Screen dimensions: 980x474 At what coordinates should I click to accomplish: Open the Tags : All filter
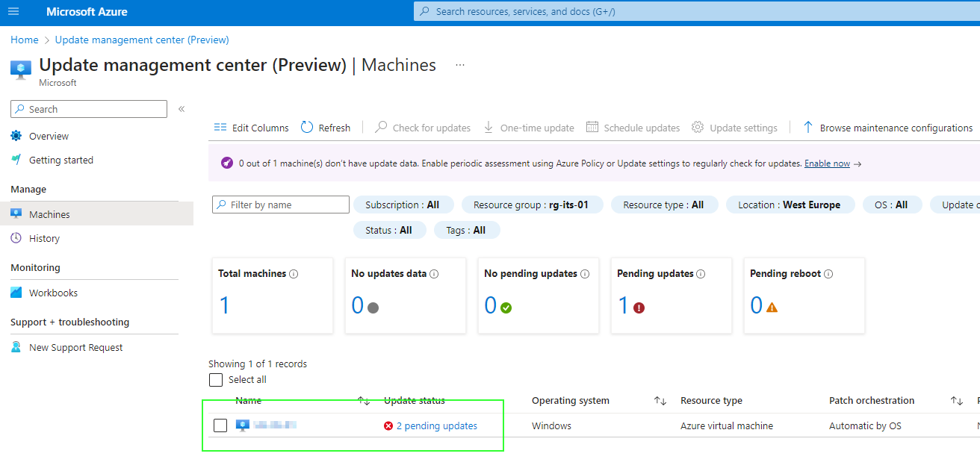click(467, 230)
